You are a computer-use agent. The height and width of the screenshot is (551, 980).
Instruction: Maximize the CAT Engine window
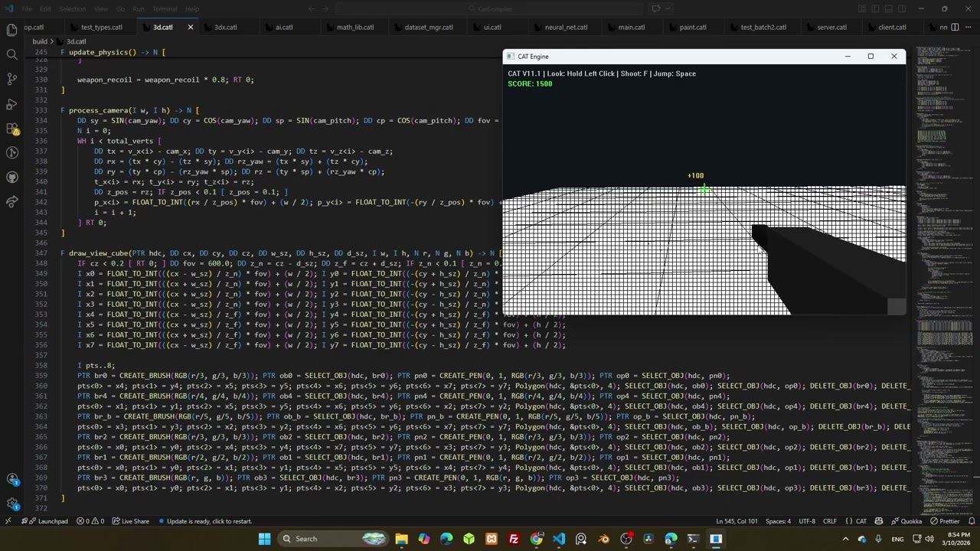(x=871, y=56)
